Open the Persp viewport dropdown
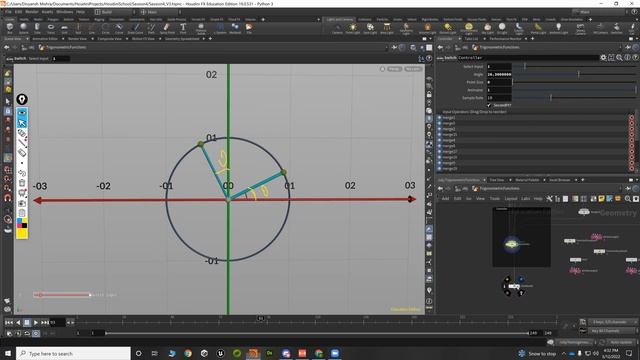 click(x=394, y=69)
